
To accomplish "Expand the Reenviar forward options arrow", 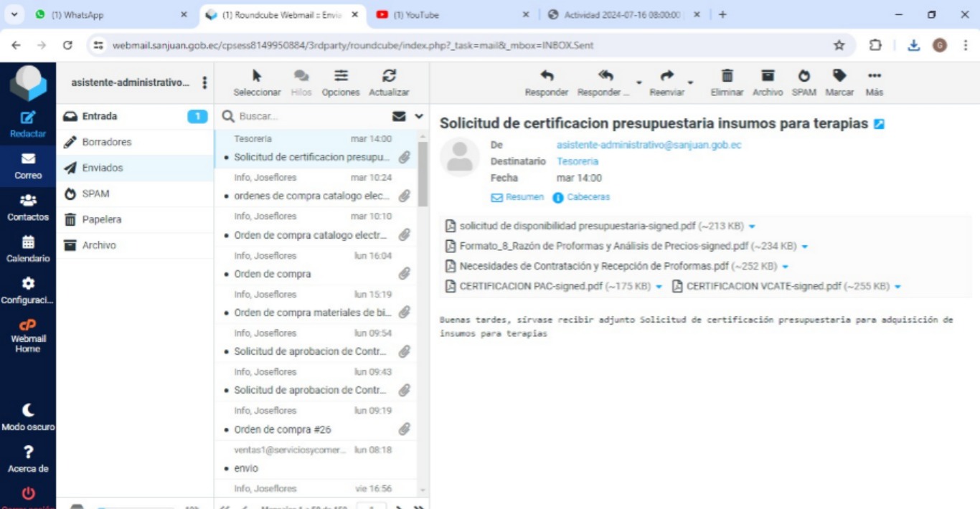I will pyautogui.click(x=690, y=82).
